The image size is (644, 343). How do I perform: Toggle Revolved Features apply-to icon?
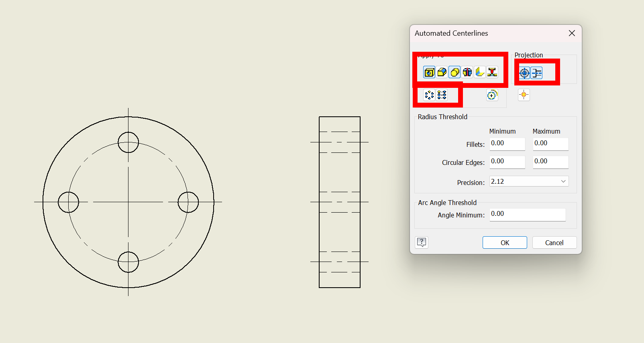[x=467, y=72]
